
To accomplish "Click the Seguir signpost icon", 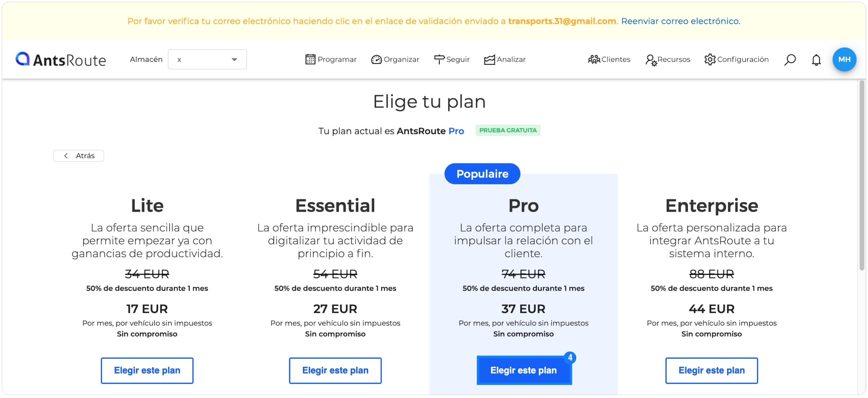I will (439, 59).
